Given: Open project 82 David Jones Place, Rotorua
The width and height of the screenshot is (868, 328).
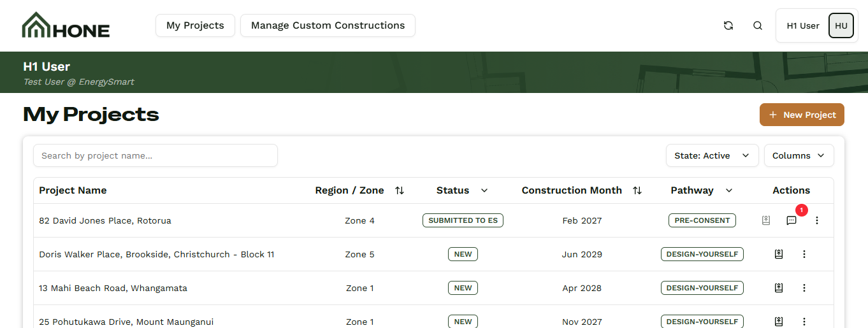Looking at the screenshot, I should [x=105, y=220].
